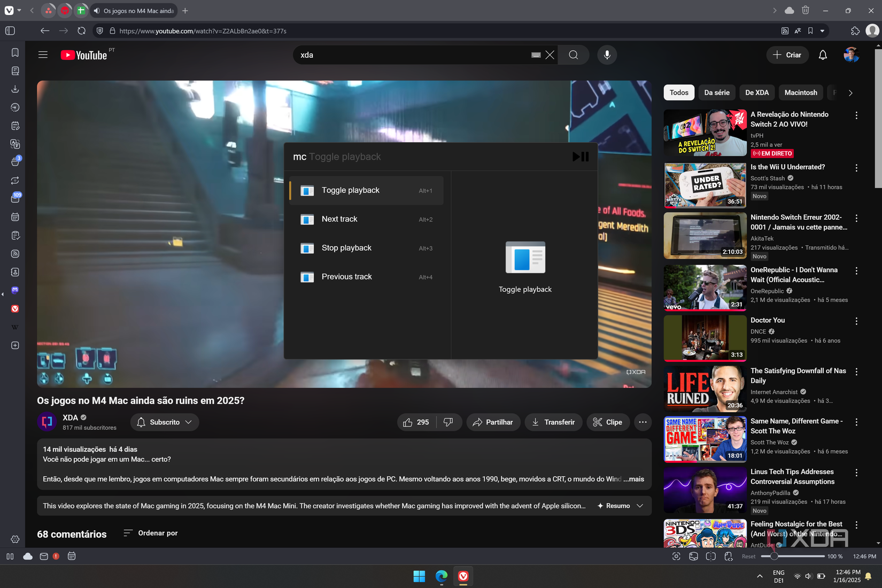This screenshot has height=588, width=882.
Task: Open the Calendar panel in the sidebar
Action: pos(15,217)
